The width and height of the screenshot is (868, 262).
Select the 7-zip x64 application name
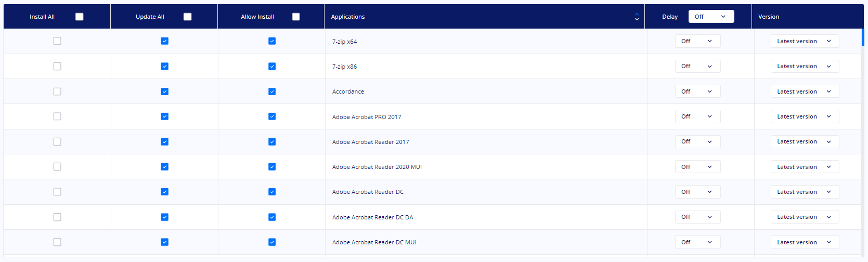tap(344, 42)
